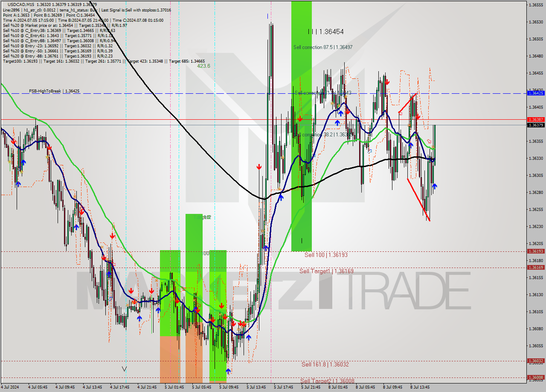Click the 1.36555 price scale value
Screen dimensions: 546x392
click(535, 5)
